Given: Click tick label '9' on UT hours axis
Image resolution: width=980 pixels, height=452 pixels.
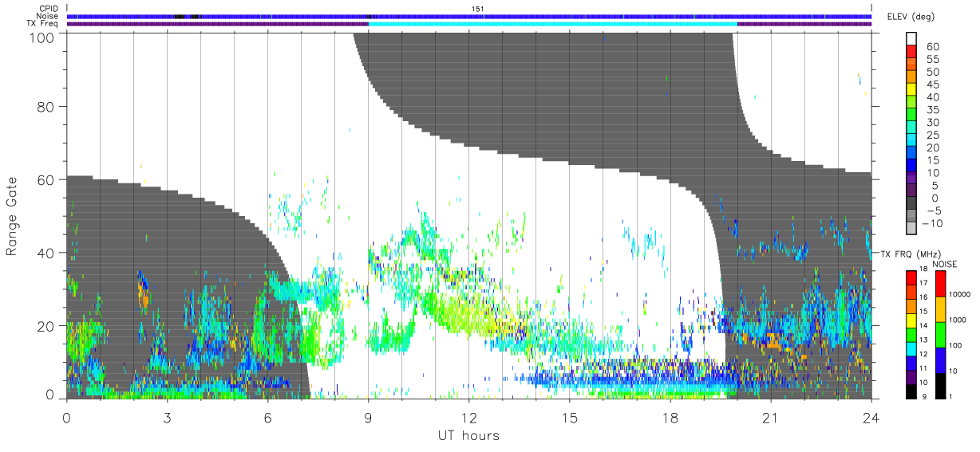Looking at the screenshot, I should pyautogui.click(x=368, y=417).
